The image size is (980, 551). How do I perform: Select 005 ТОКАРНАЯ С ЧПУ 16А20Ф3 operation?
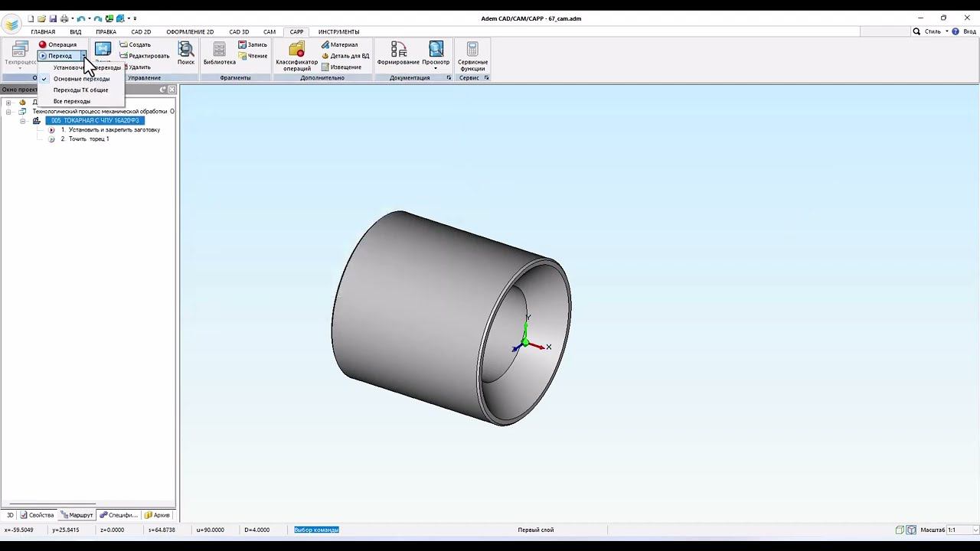click(x=95, y=121)
